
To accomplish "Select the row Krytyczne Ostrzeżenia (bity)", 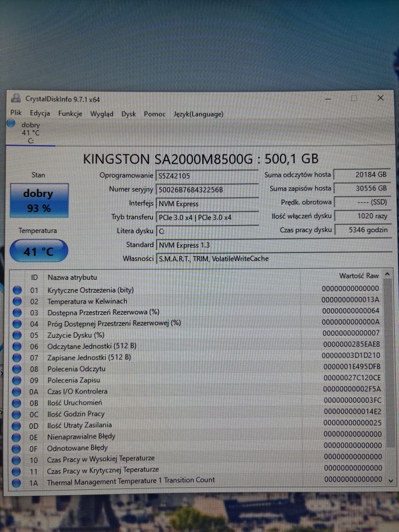I will coord(197,289).
